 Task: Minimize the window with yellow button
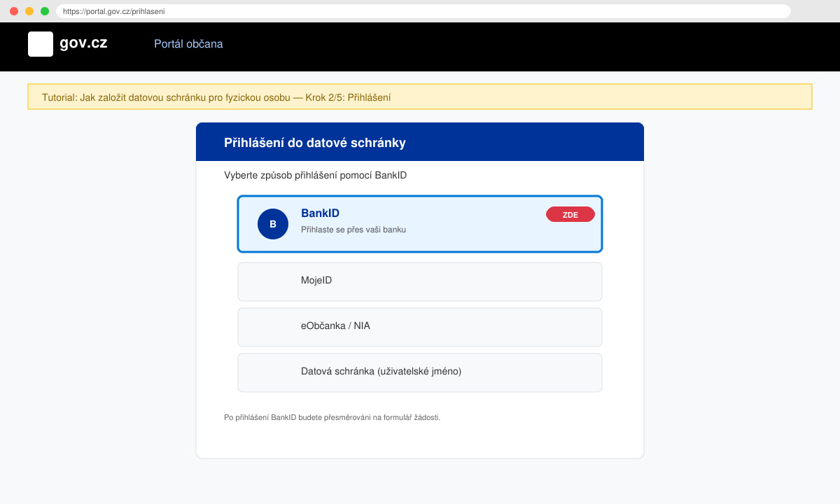pos(29,11)
